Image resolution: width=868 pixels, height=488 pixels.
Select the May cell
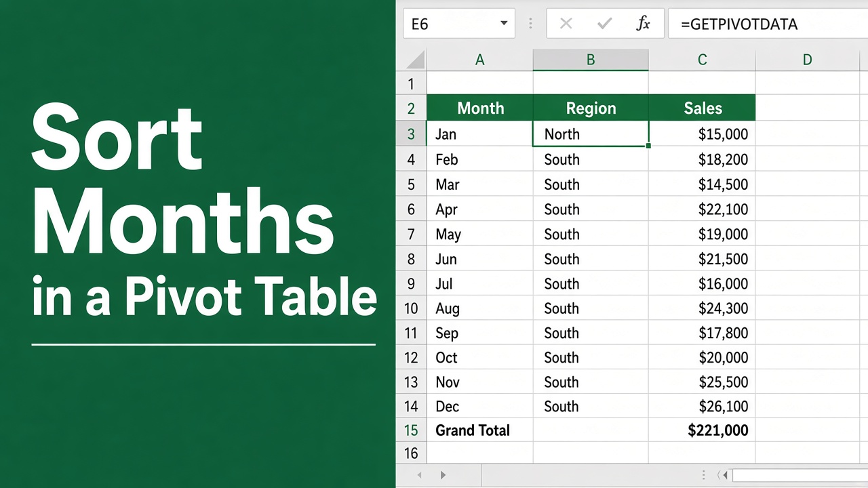(479, 234)
